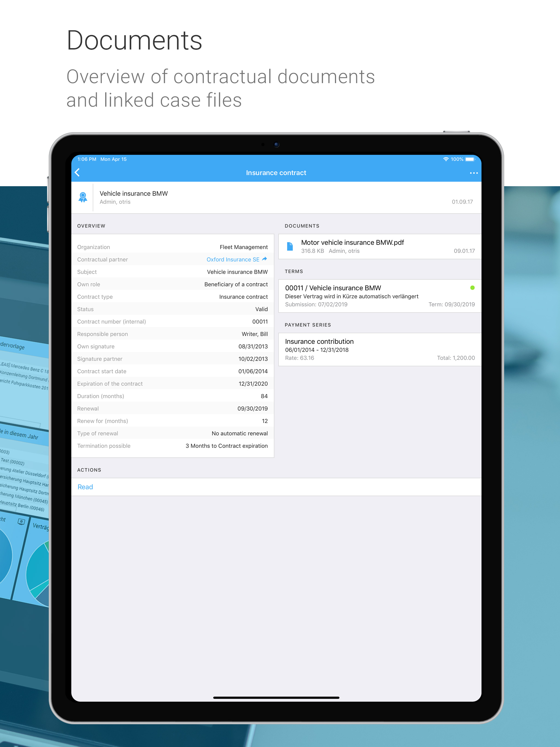The image size is (560, 747).
Task: Click the Renewal date in overview table
Action: 252,408
